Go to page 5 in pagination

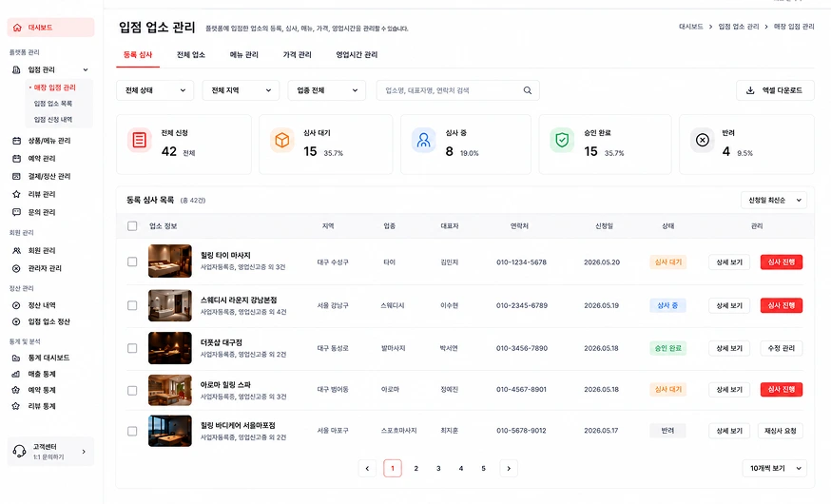483,469
